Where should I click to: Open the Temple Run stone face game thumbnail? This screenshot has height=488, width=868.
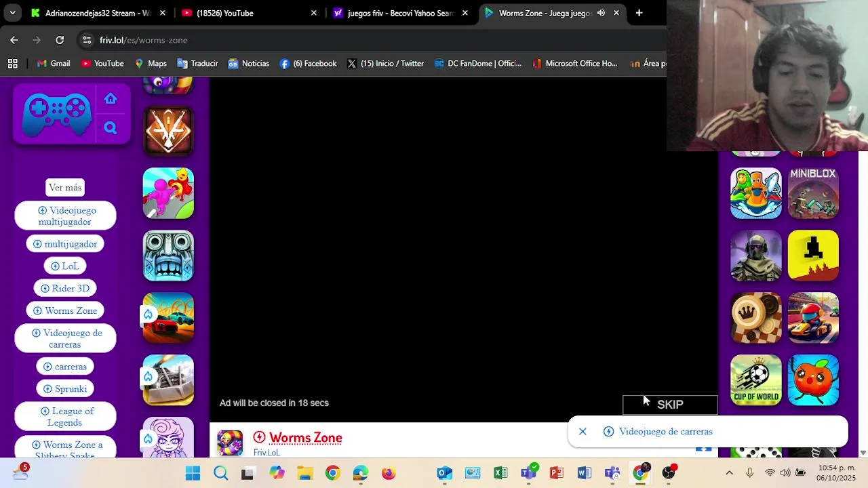point(168,256)
